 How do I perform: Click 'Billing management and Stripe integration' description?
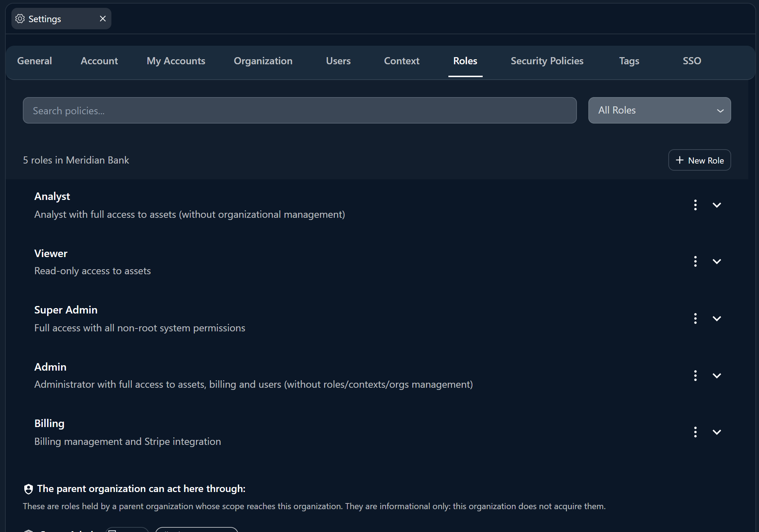pyautogui.click(x=128, y=442)
